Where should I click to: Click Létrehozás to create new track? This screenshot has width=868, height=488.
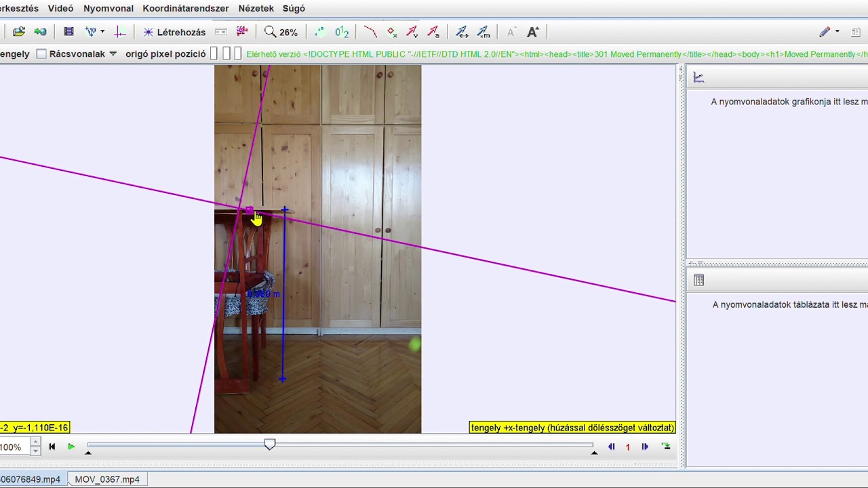(174, 32)
